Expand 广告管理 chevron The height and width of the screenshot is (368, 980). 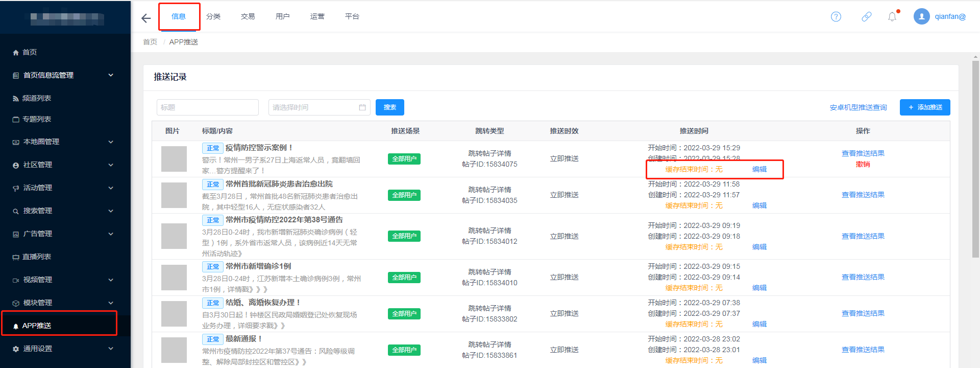pos(111,234)
